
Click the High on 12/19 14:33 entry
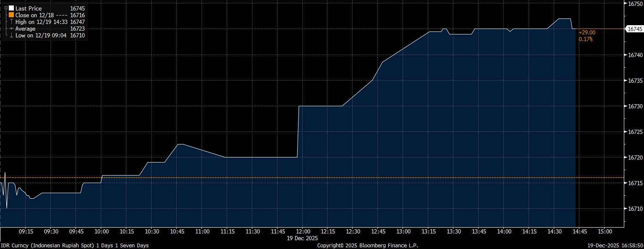click(x=41, y=22)
